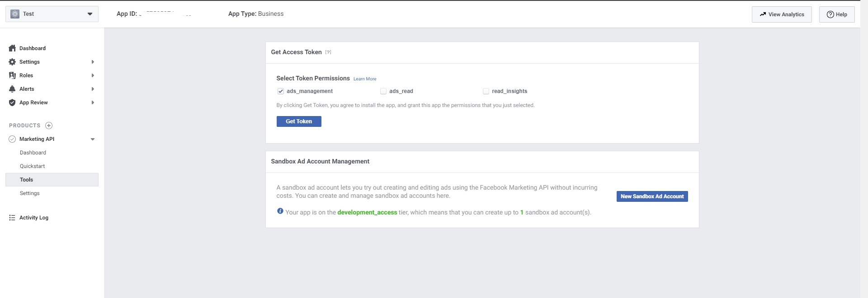
Task: Click the Settings gear icon
Action: [x=12, y=62]
